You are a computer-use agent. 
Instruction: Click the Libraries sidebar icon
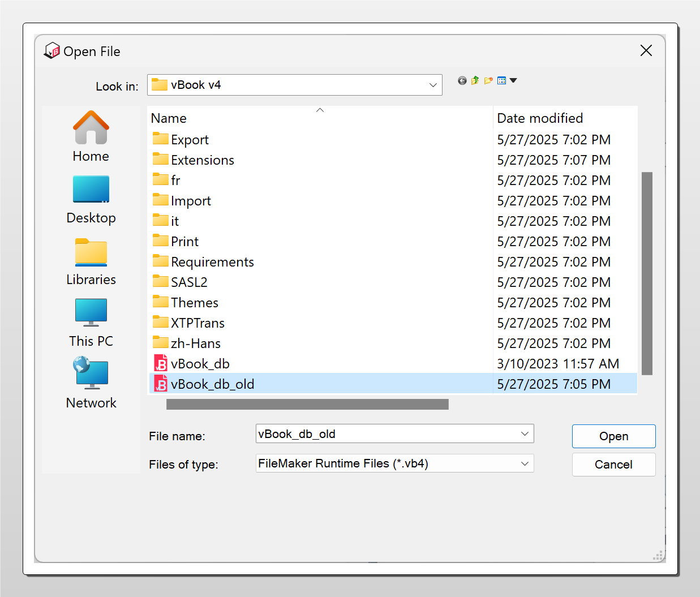(91, 252)
